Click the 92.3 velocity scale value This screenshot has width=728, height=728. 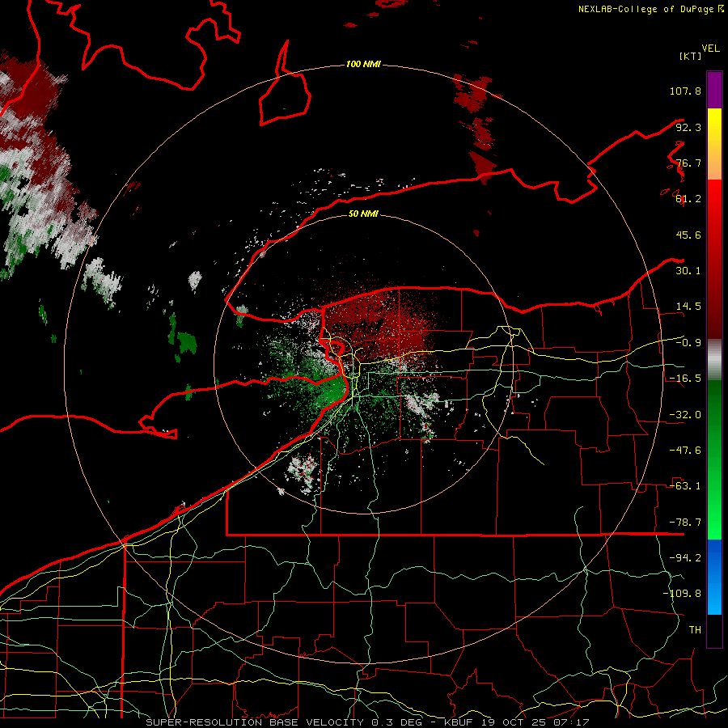coord(688,127)
